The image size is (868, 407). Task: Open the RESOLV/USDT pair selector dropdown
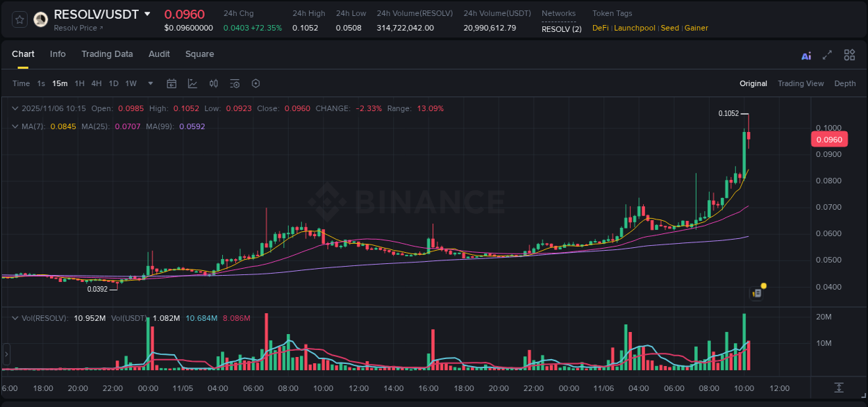[146, 13]
